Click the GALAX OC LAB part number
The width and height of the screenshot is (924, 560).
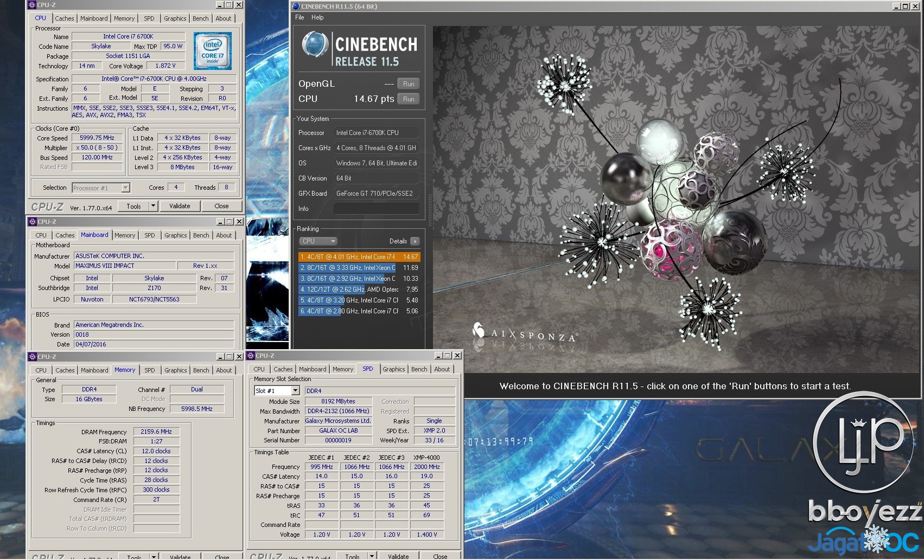pyautogui.click(x=339, y=430)
